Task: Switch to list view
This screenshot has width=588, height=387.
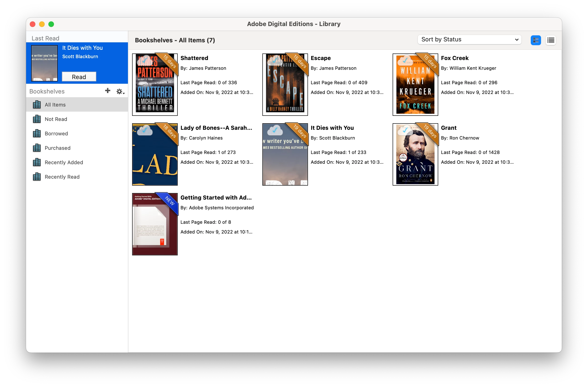Action: point(551,40)
